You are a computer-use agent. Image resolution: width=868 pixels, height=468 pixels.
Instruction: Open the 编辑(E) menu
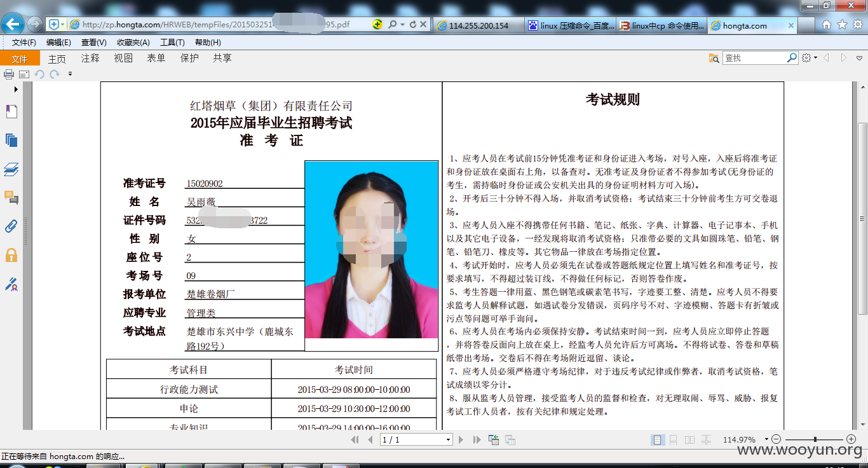[58, 43]
